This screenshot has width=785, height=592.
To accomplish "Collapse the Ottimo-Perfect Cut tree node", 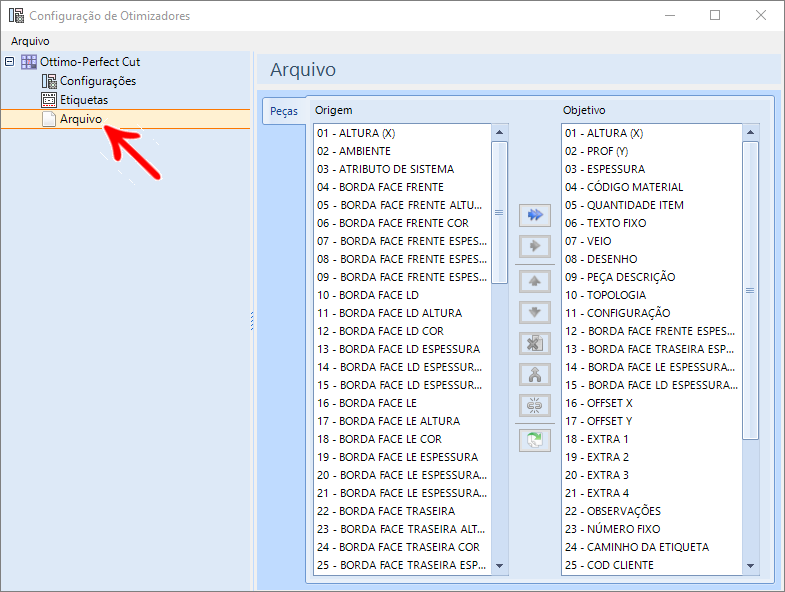I will click(10, 62).
